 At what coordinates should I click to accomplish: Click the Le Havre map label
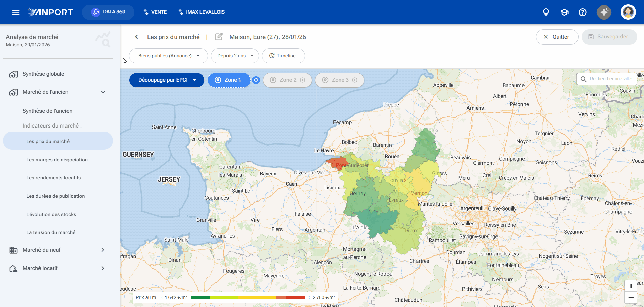tap(324, 150)
